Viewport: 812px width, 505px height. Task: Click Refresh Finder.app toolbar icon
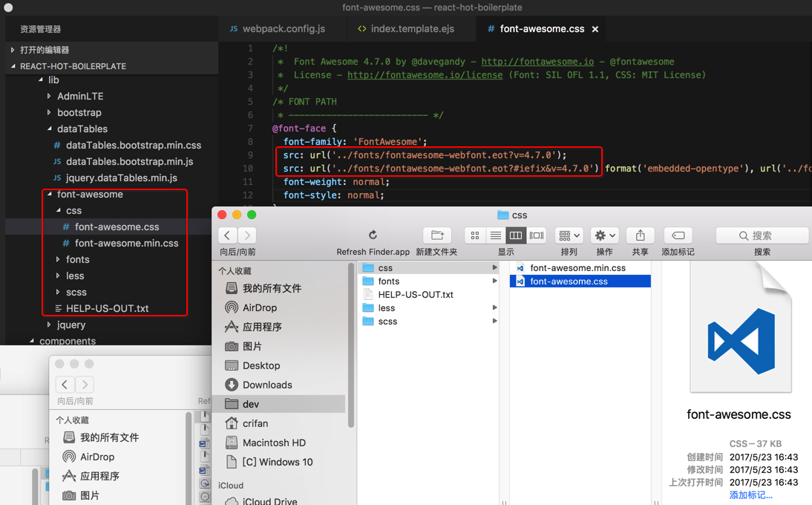coord(373,235)
